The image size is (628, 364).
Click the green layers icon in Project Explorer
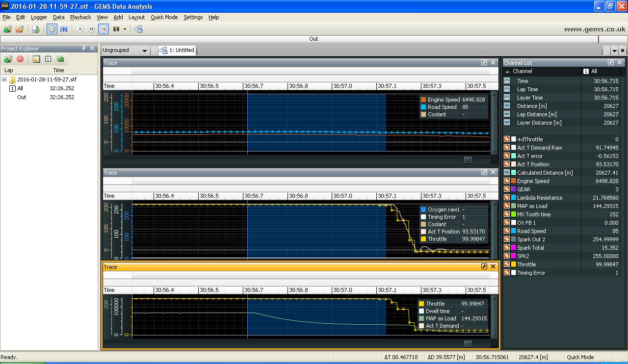point(60,59)
